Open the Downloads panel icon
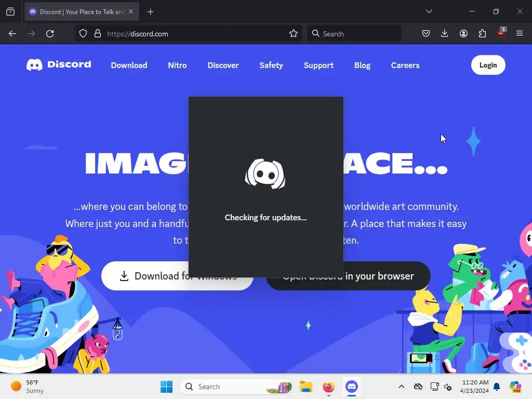 click(x=445, y=33)
